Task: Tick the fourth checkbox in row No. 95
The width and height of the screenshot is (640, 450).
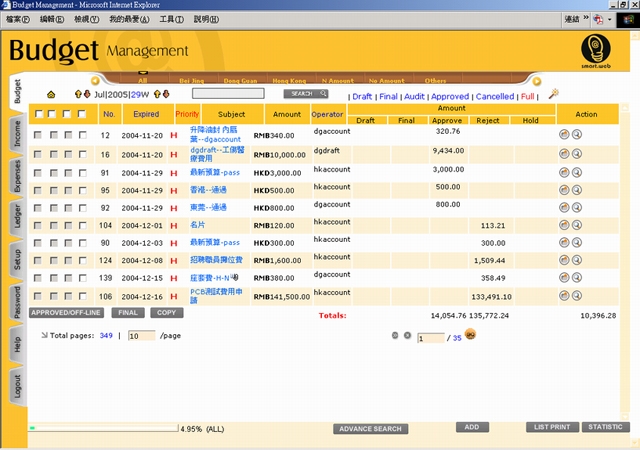Action: [x=83, y=191]
